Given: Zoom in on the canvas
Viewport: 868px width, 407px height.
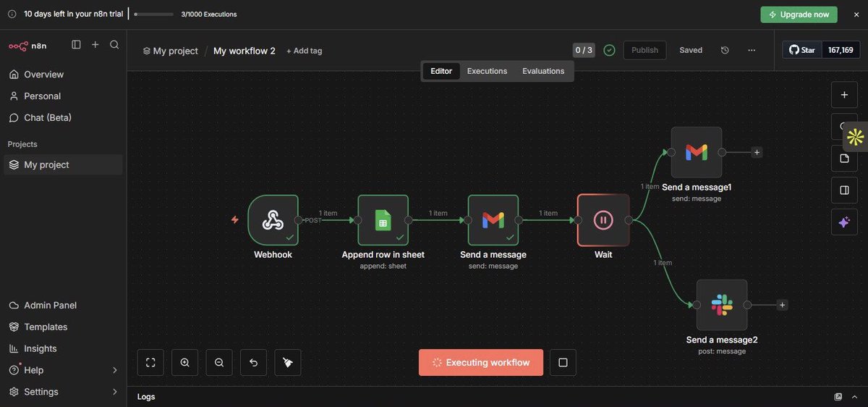Looking at the screenshot, I should point(184,363).
